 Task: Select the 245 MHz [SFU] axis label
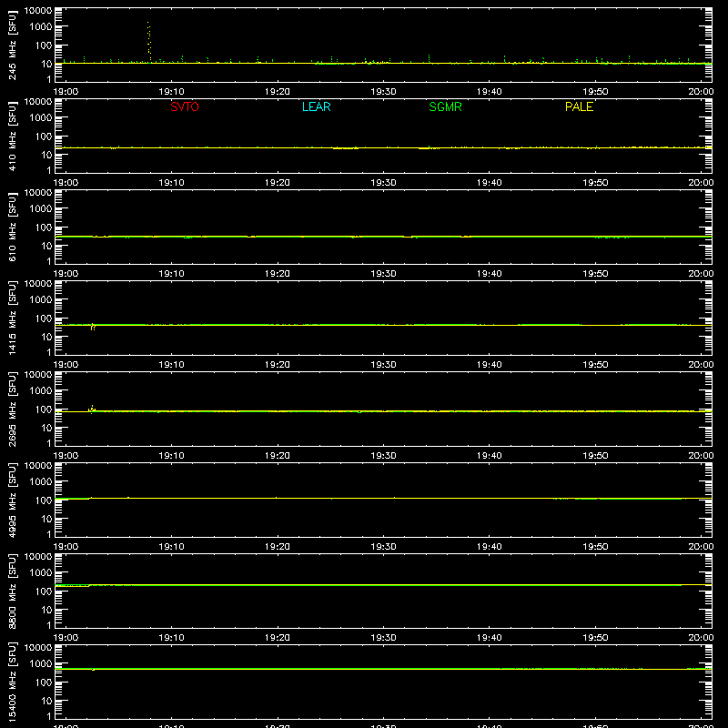[12, 45]
